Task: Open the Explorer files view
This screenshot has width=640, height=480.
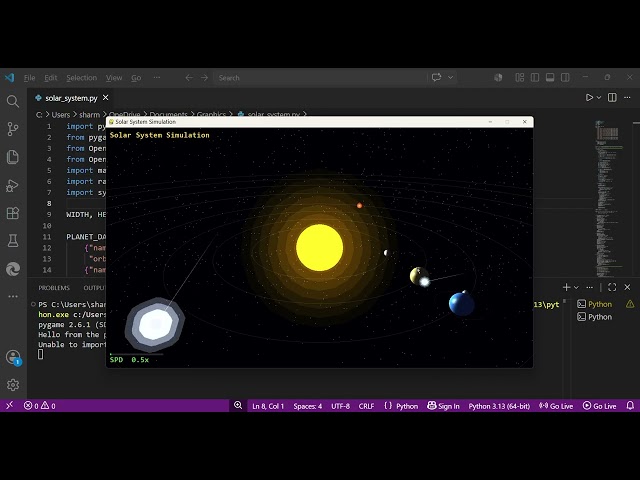Action: 13,157
